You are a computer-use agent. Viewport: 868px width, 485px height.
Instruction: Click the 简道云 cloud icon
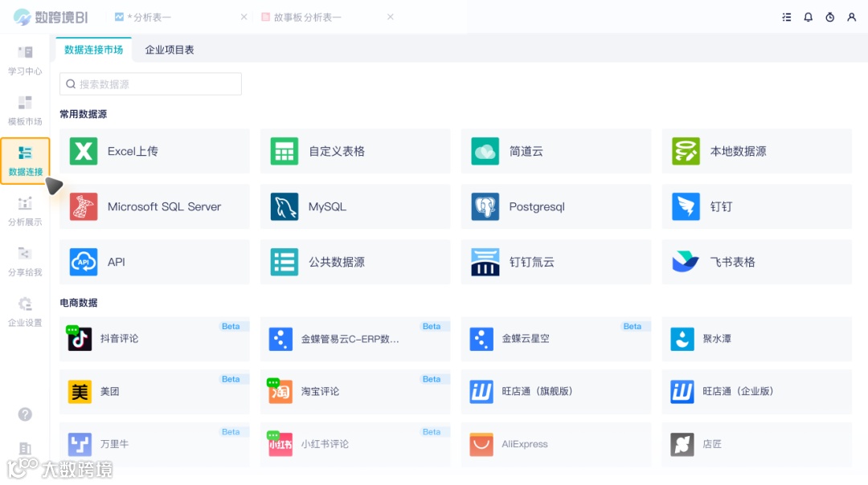(x=485, y=151)
